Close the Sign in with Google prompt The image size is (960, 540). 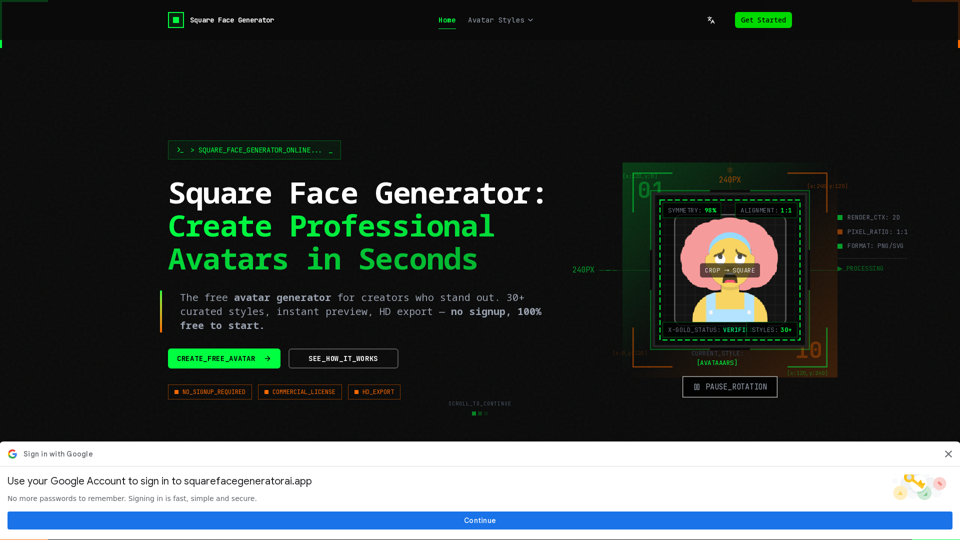pos(948,454)
